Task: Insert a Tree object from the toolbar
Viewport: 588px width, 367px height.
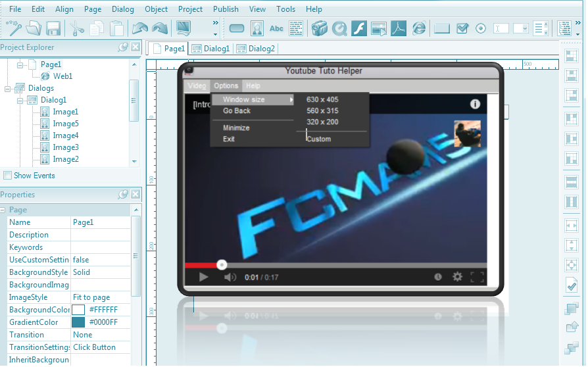Action: [564, 28]
